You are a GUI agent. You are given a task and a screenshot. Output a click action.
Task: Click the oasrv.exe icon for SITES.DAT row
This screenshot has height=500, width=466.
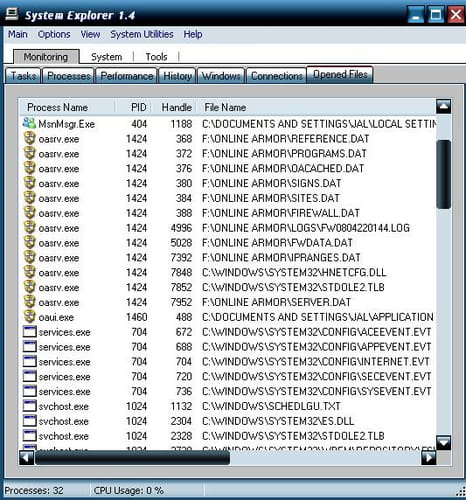[x=29, y=198]
